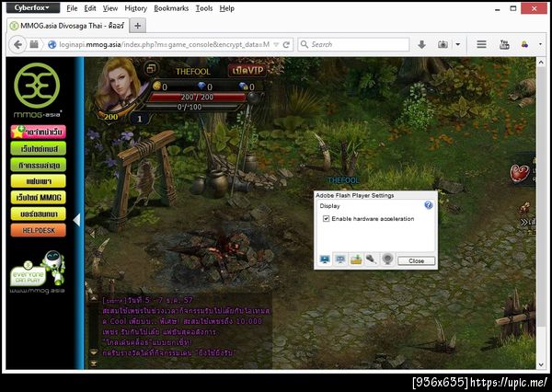Click the VIP button in game HUD

[247, 71]
